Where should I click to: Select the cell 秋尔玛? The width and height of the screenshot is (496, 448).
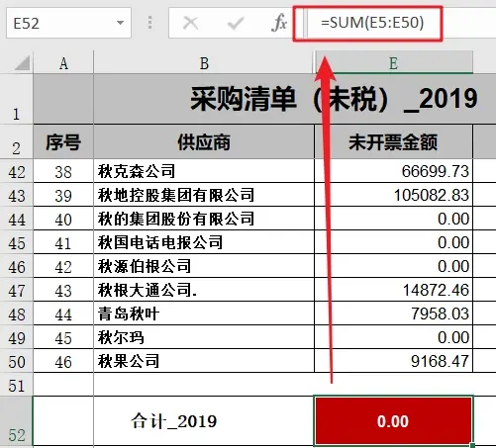204,337
